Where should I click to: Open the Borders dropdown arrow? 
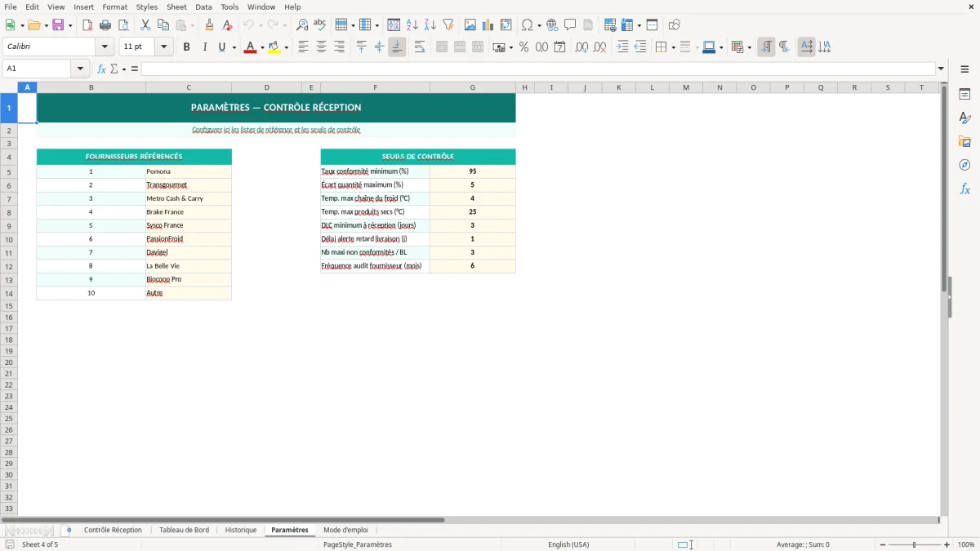[x=672, y=47]
